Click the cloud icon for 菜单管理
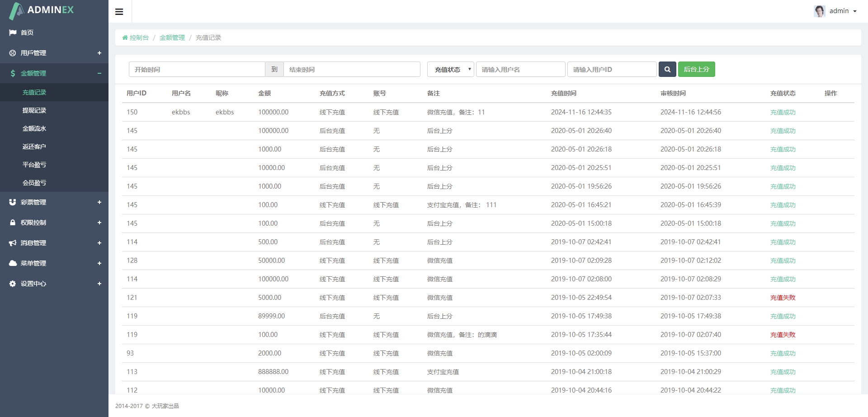The width and height of the screenshot is (868, 417). coord(13,263)
